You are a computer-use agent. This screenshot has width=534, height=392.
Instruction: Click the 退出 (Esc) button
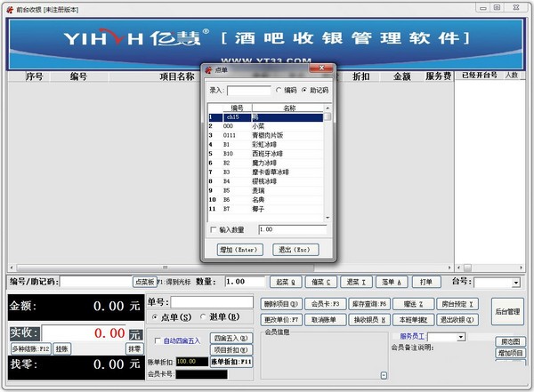[x=295, y=250]
